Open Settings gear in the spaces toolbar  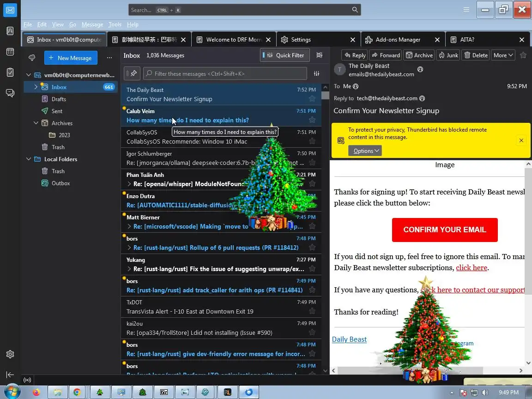10,354
